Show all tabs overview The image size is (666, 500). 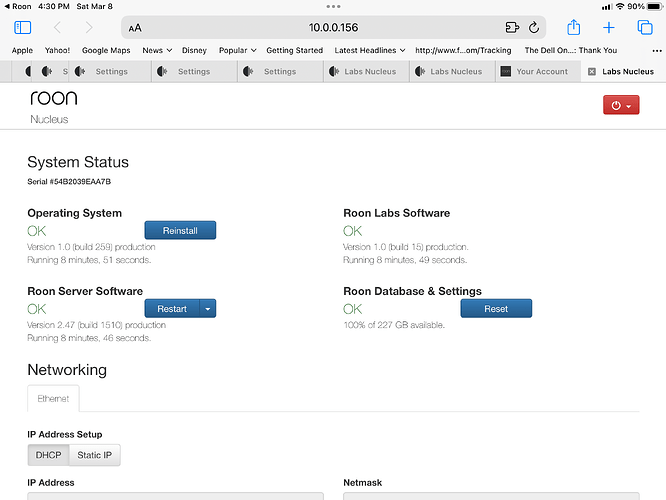pos(645,28)
